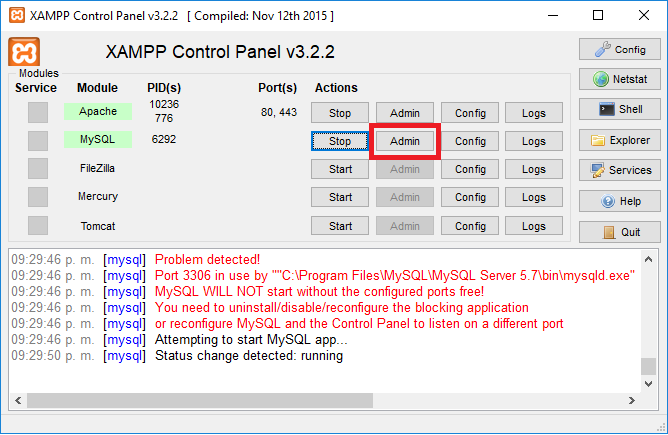Click the 'You need to uninstall/disable' log line
The image size is (668, 435).
point(342,308)
